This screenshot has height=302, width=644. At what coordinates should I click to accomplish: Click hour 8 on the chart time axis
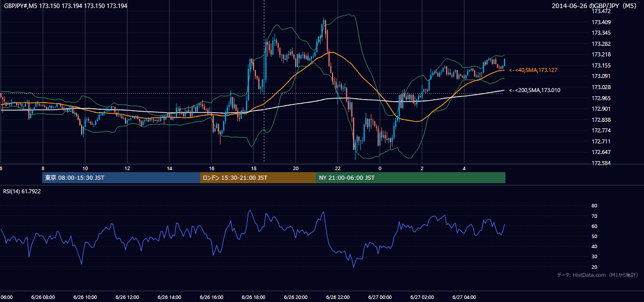(x=43, y=168)
